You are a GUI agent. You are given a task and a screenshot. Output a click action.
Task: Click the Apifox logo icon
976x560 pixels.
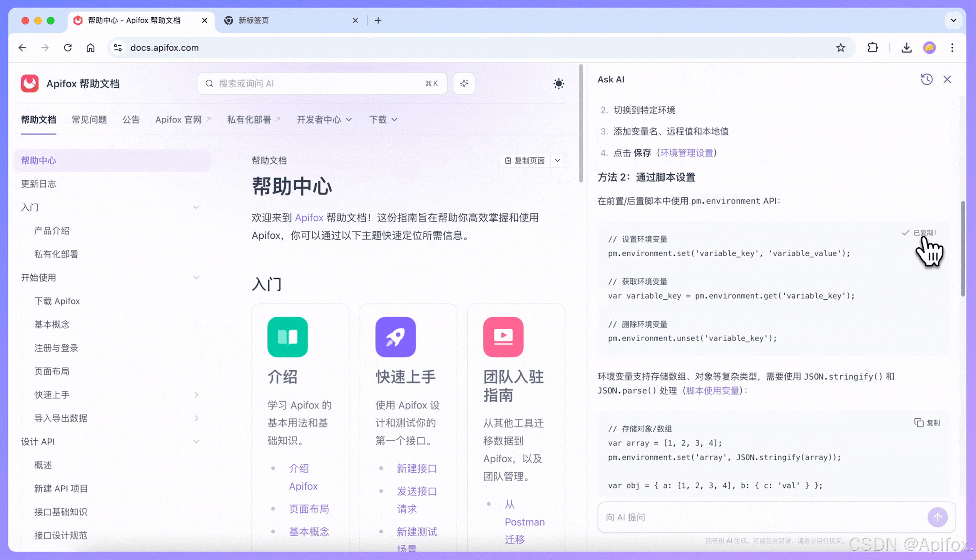30,83
